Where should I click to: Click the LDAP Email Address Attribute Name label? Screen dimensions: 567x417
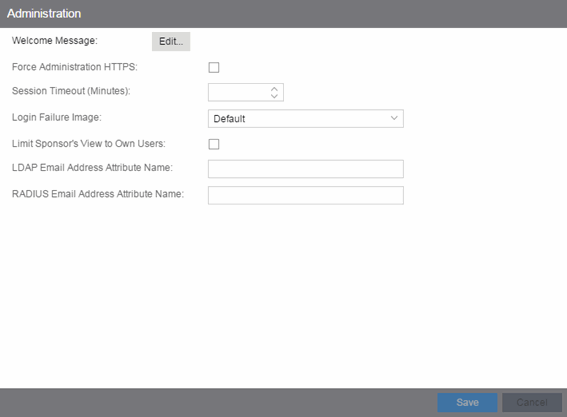click(x=92, y=167)
